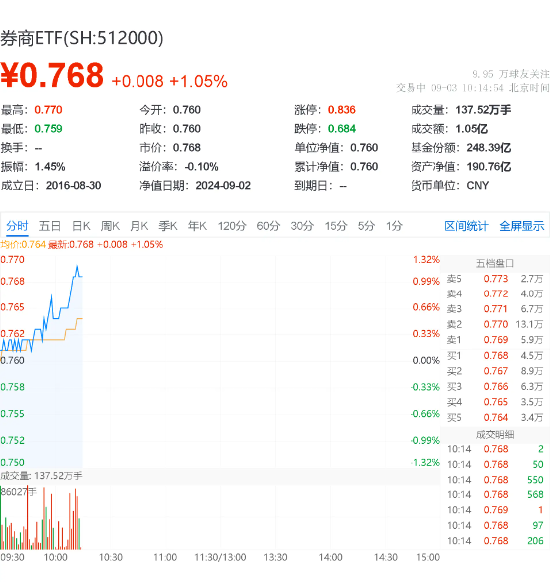Open the 1分 interval chart
Viewport: 550px width, 584px height.
point(394,226)
